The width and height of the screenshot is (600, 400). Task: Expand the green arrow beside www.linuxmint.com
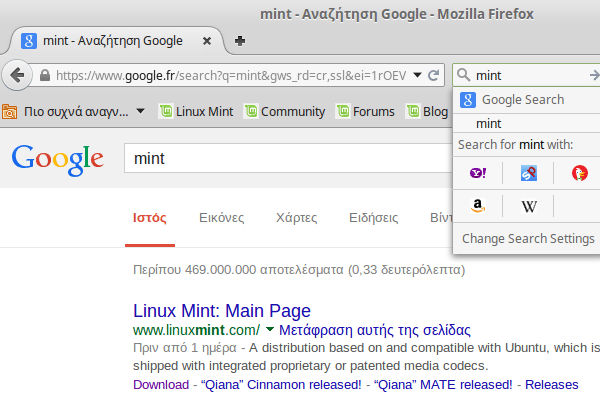click(x=270, y=329)
